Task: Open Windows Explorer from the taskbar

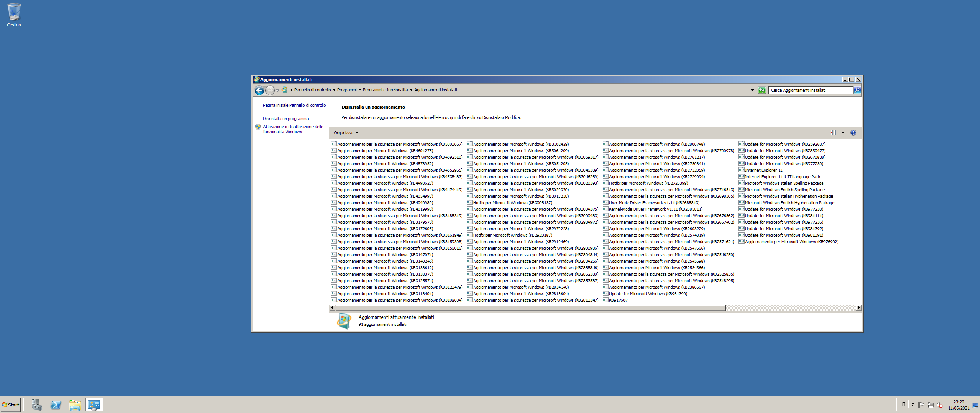Action: coord(75,405)
